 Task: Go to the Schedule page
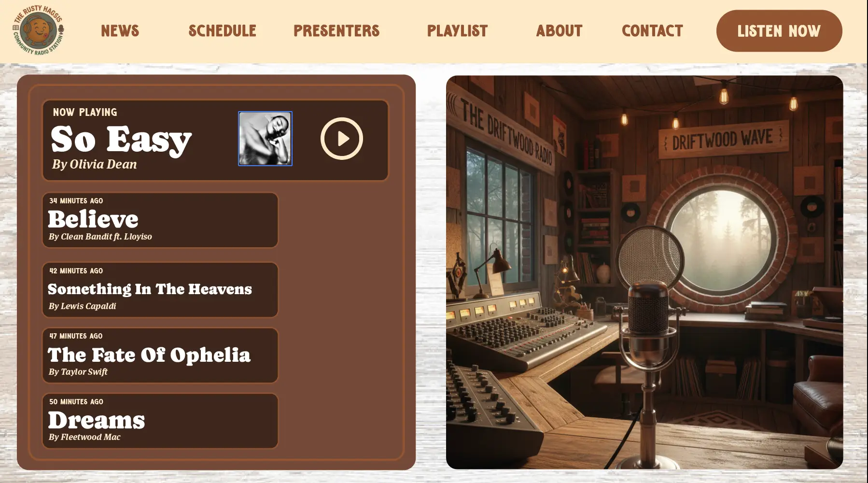[x=222, y=31]
